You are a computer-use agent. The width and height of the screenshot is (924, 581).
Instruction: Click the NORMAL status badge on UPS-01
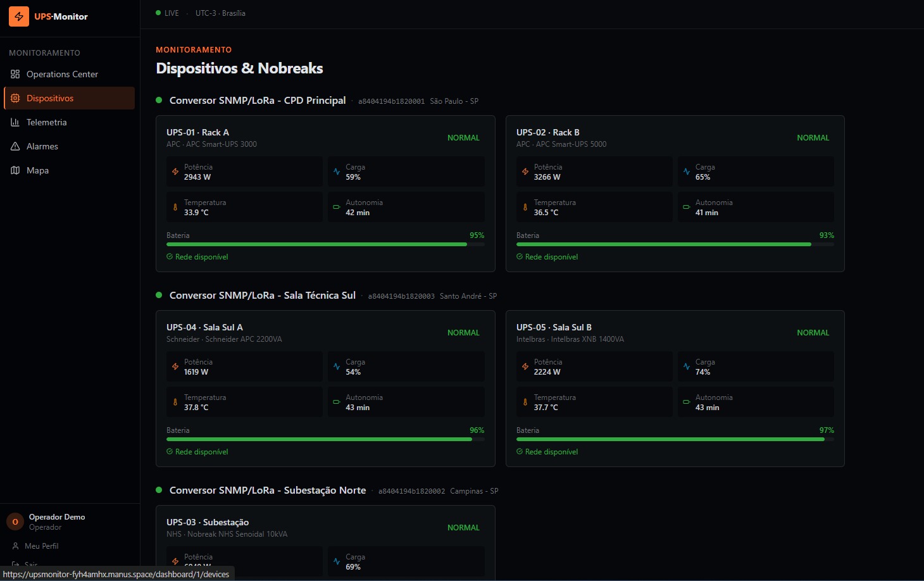tap(463, 138)
